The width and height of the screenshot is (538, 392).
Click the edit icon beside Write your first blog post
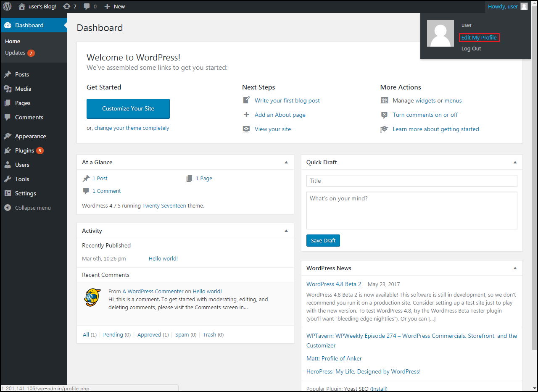click(246, 100)
